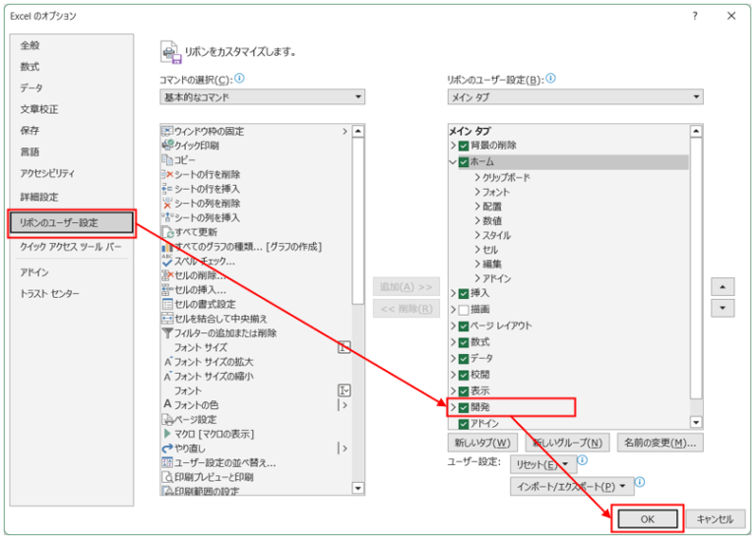Uncheck the 挿入 tab checkbox
This screenshot has height=538, width=756.
pyautogui.click(x=464, y=293)
